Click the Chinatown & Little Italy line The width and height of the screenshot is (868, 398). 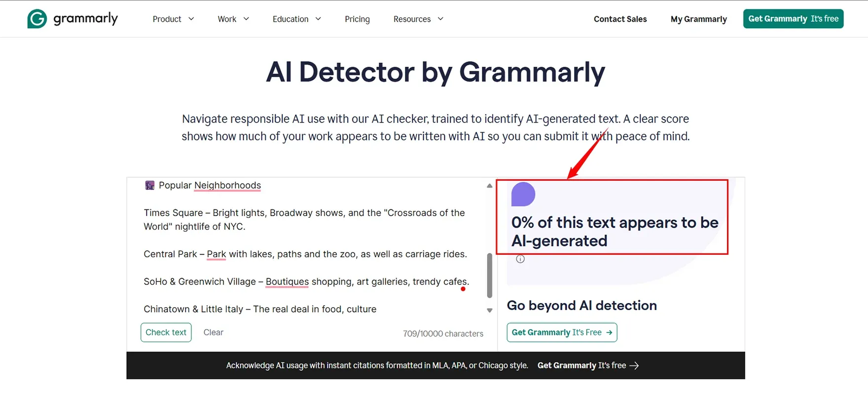point(260,309)
